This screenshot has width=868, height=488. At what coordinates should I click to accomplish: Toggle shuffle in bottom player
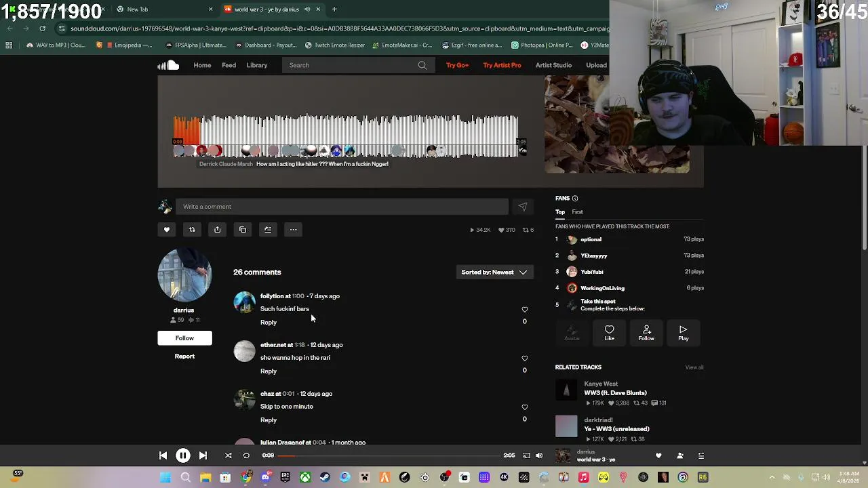(228, 455)
